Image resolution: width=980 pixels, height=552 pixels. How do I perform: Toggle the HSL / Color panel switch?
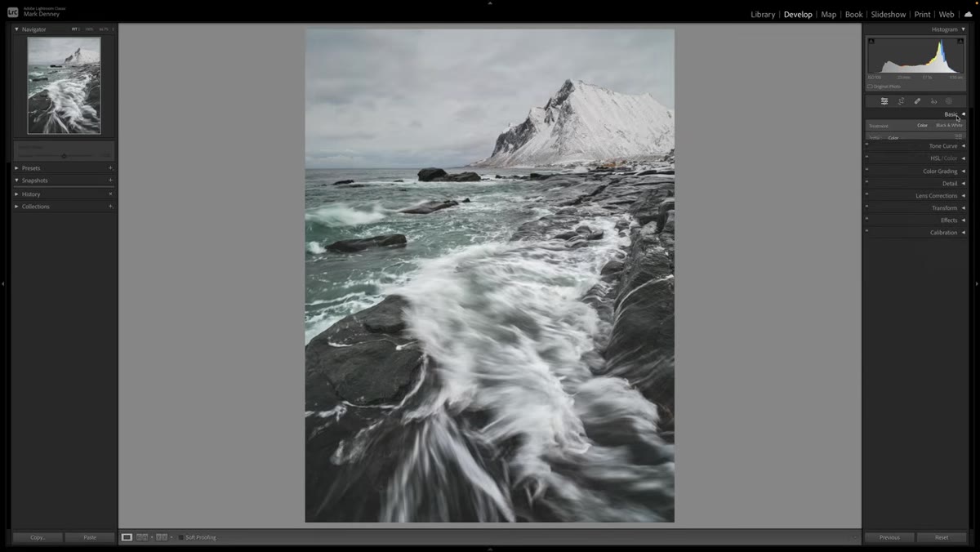867,158
